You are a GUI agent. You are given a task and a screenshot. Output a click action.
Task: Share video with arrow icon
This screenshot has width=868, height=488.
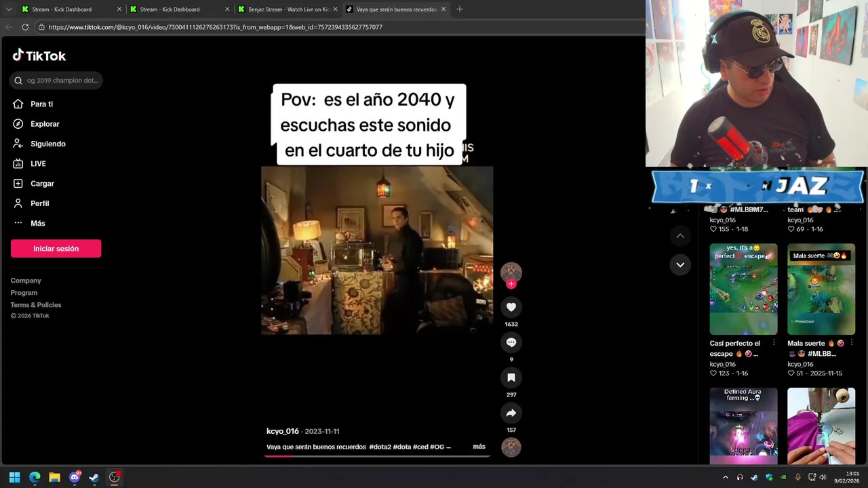[x=511, y=413]
